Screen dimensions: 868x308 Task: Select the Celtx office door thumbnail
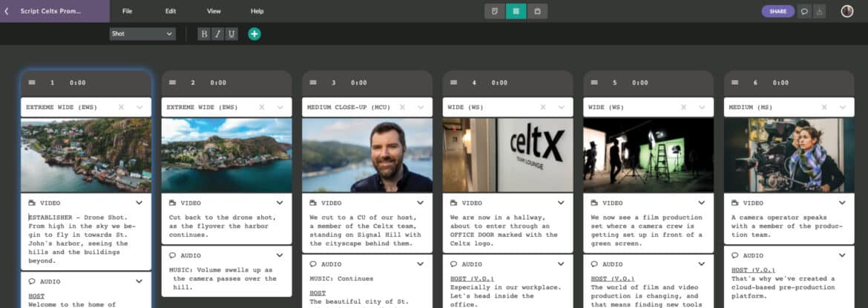coord(508,155)
